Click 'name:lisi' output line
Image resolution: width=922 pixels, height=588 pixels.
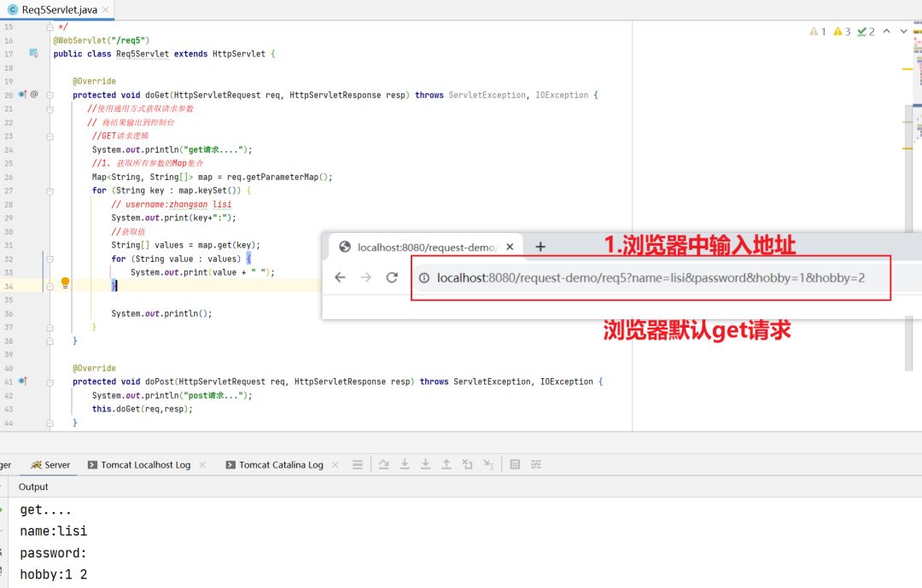point(54,531)
